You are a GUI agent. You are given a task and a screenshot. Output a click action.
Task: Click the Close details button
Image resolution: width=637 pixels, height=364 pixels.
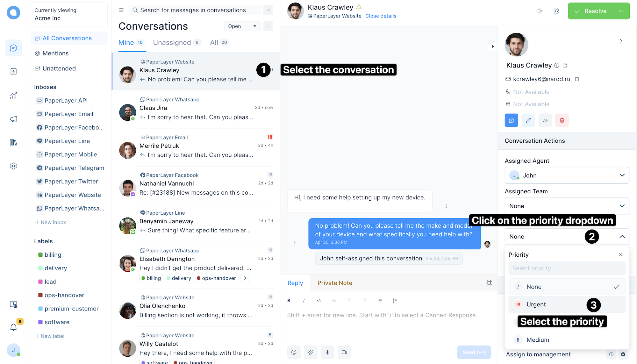coord(381,15)
